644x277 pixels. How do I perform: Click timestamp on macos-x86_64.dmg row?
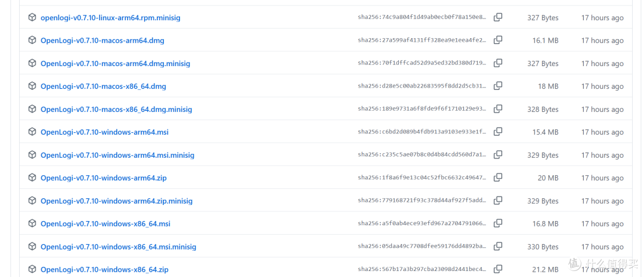pyautogui.click(x=602, y=86)
